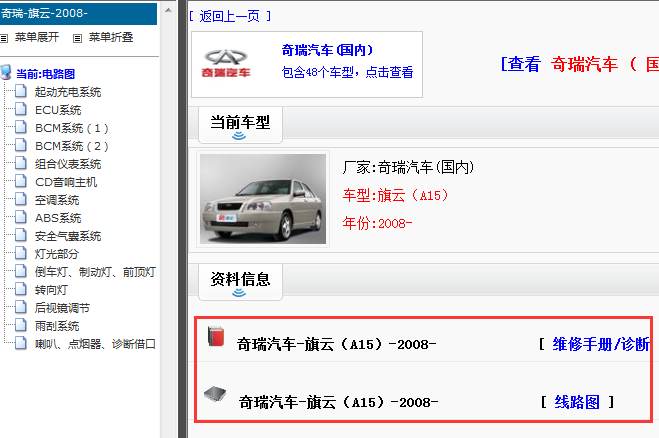This screenshot has width=659, height=438.
Task: Select ABS系统 in the sidebar
Action: pos(58,219)
